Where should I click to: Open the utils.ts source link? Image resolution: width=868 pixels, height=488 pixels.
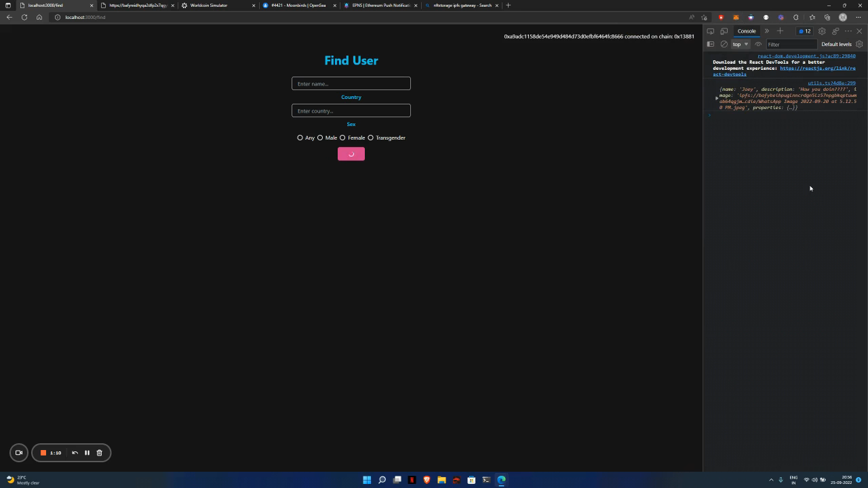pyautogui.click(x=831, y=83)
